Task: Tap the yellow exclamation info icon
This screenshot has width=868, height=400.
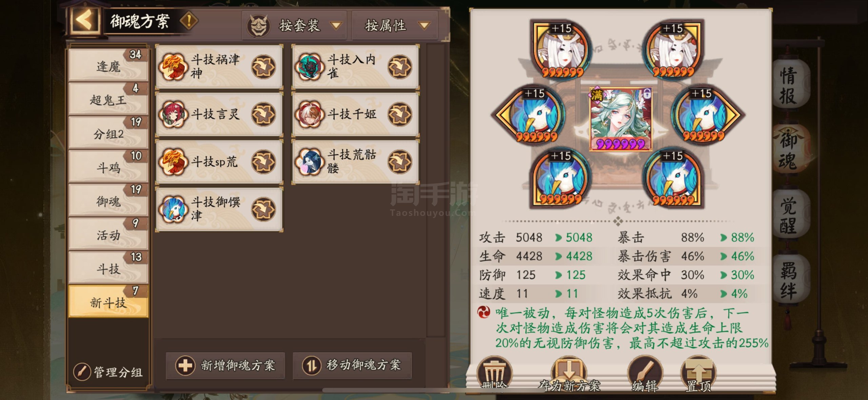Action: point(189,21)
